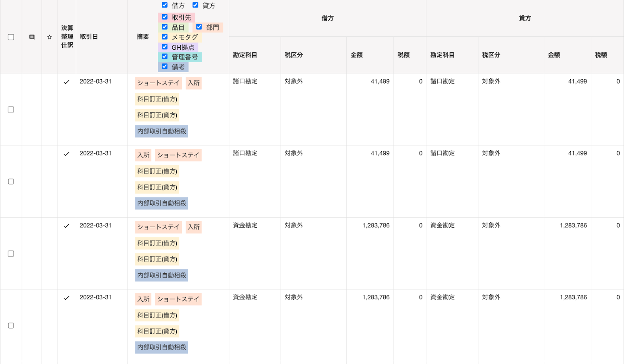Click the settlement checkmark in third row
Viewport: 631px width, 364px height.
(67, 226)
